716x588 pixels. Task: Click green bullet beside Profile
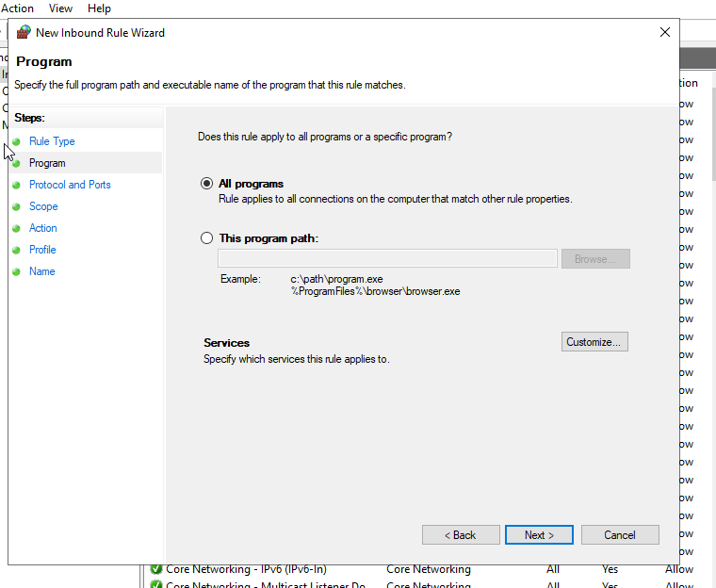click(x=16, y=250)
